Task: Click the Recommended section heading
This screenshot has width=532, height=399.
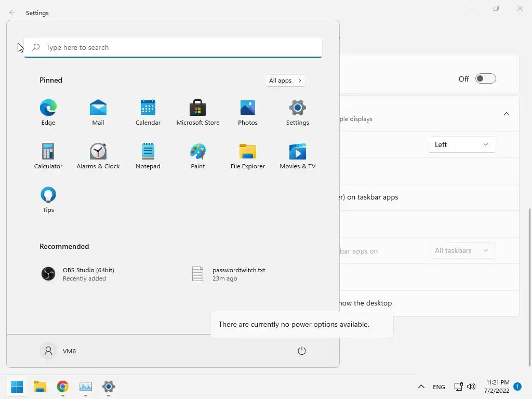Action: tap(64, 246)
